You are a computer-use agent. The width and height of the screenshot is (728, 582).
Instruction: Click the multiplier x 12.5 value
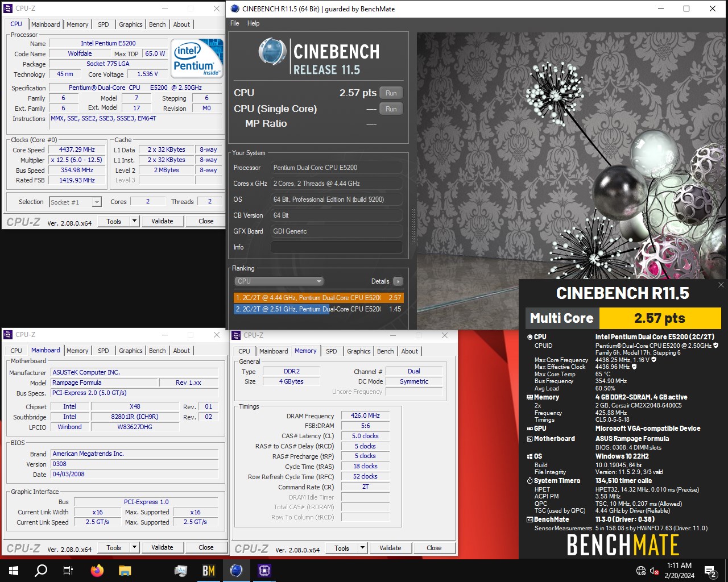point(77,160)
